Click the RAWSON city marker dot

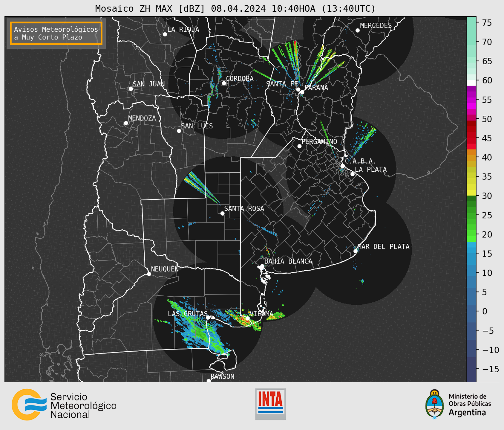pos(209,381)
